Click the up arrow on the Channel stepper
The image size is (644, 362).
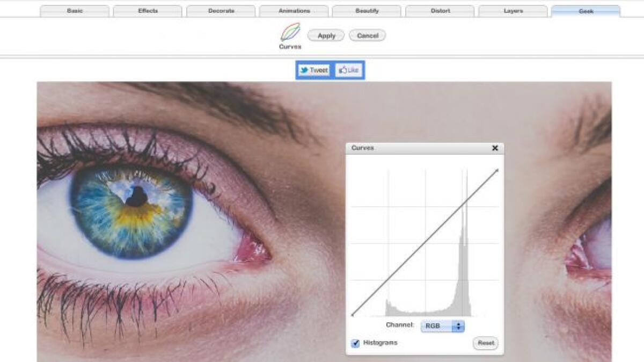click(x=459, y=323)
